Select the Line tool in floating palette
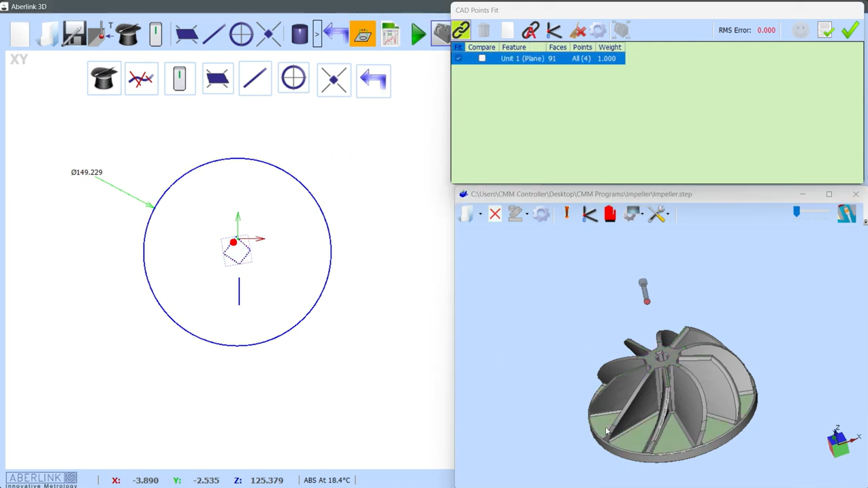 [x=255, y=79]
